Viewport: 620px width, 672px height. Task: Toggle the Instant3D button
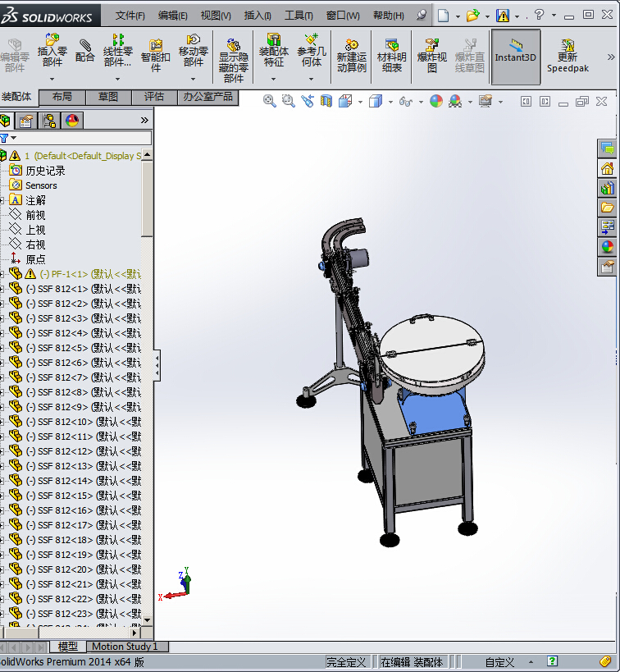(x=516, y=57)
